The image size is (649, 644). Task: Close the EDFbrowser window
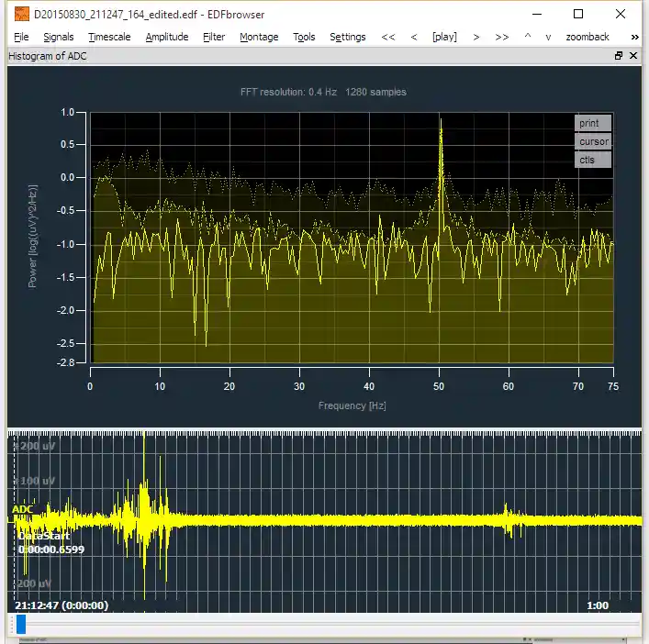click(x=620, y=14)
